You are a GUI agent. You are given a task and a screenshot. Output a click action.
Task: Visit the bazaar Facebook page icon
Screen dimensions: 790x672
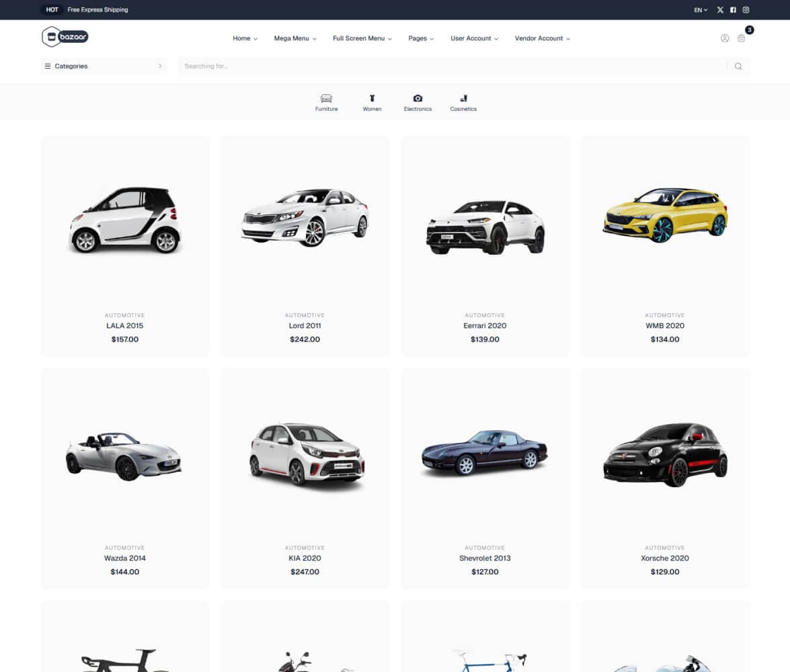coord(733,9)
